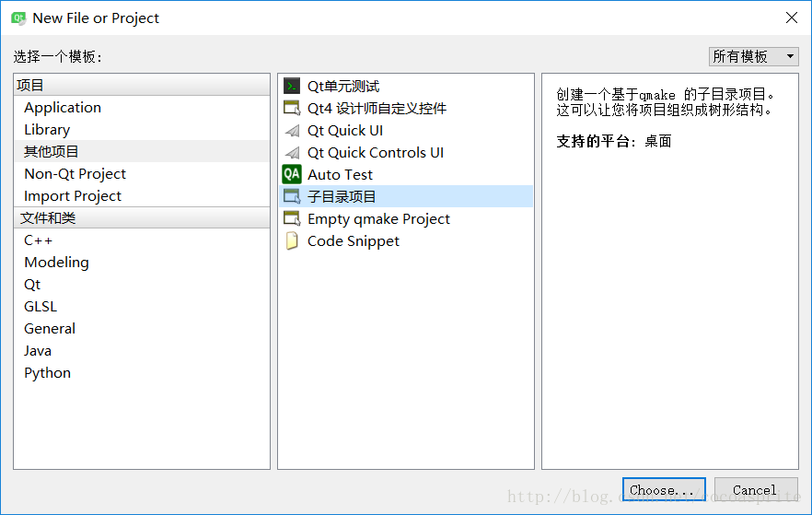
Task: Select the Import Project category
Action: point(142,196)
